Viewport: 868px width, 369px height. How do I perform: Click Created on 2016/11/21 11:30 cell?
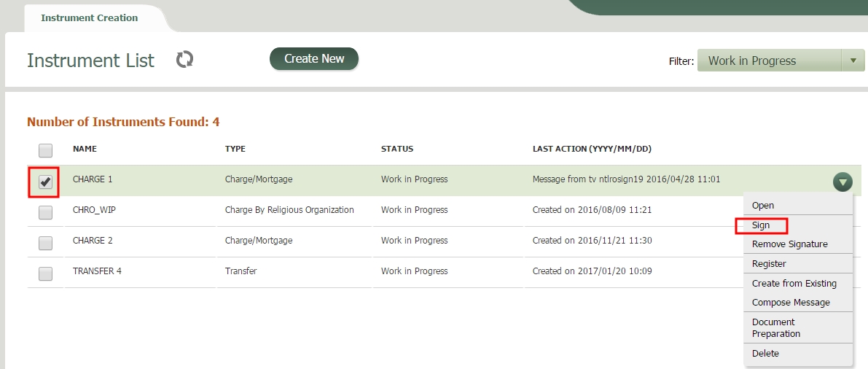(x=593, y=241)
